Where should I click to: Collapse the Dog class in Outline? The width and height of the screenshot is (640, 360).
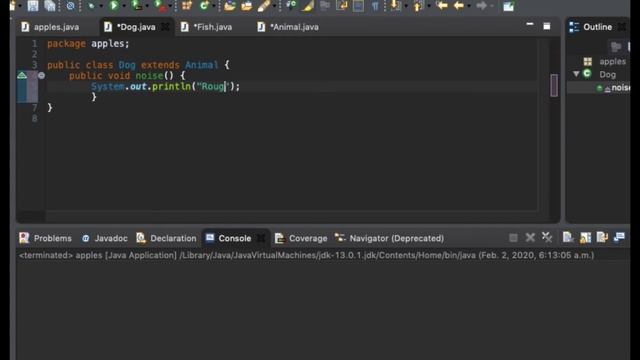click(x=576, y=74)
